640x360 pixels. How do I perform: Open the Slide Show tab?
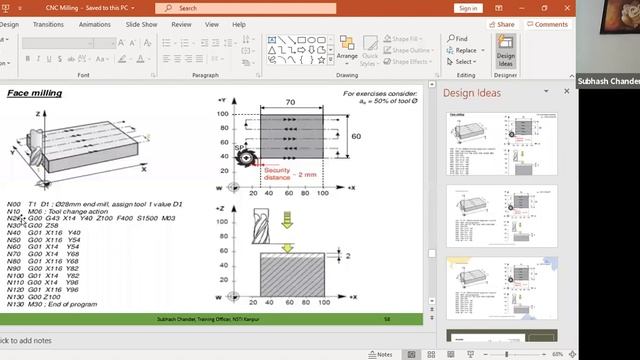(141, 24)
